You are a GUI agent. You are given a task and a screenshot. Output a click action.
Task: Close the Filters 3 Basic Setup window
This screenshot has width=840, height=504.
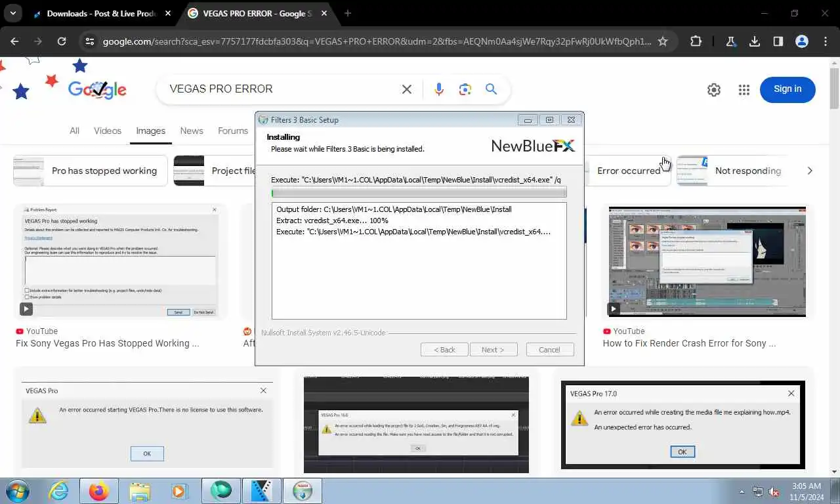click(x=571, y=120)
